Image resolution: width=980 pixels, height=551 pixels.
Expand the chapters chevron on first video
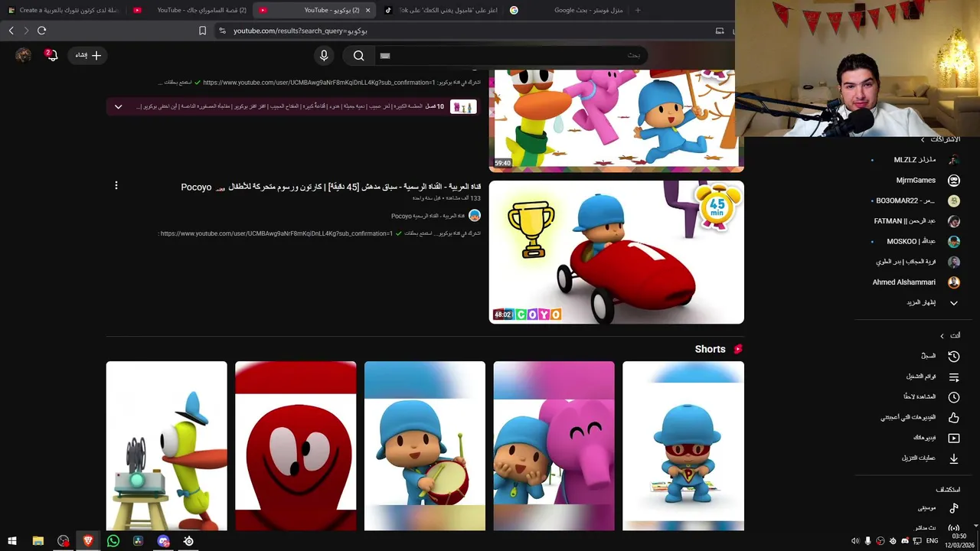point(118,106)
